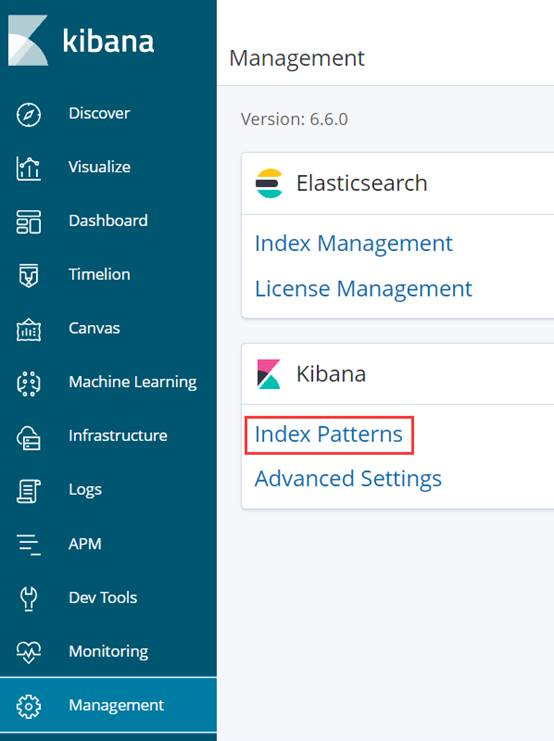Screen dimensions: 554x741
Task: Open Advanced Settings link
Action: tap(348, 479)
